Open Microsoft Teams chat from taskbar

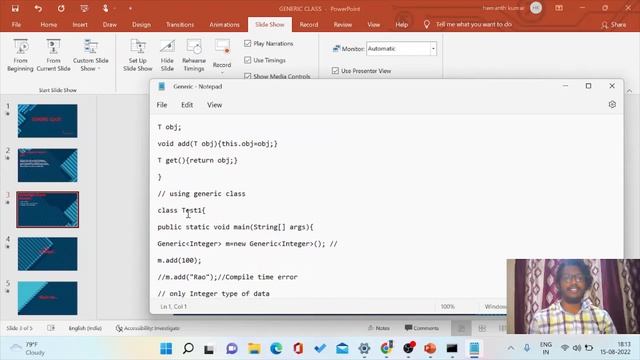[x=232, y=349]
